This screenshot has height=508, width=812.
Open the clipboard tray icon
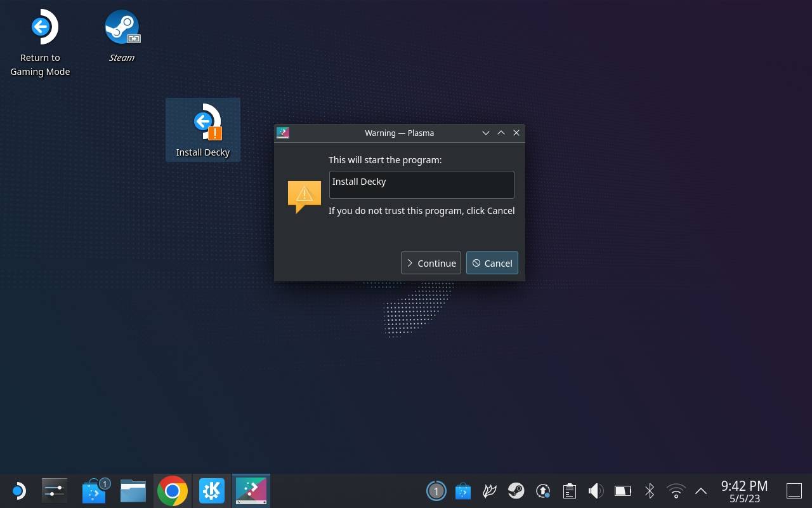[x=570, y=491]
